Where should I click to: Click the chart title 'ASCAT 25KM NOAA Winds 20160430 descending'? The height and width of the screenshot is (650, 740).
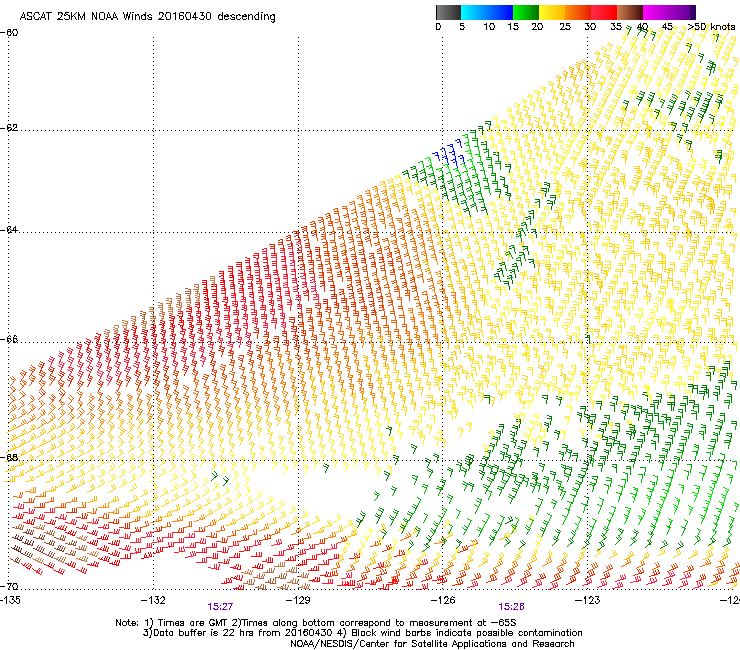pyautogui.click(x=147, y=17)
